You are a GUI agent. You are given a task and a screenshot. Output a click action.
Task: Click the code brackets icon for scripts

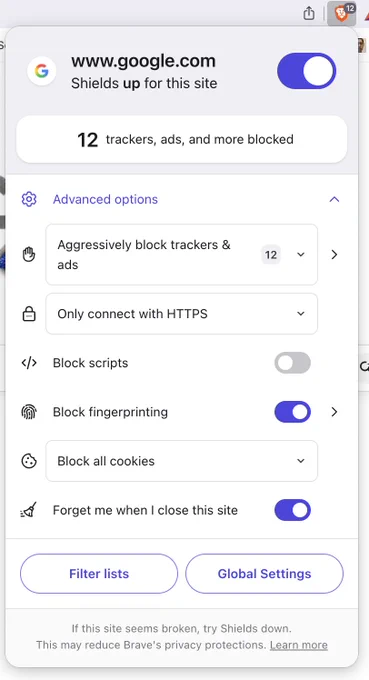(29, 363)
